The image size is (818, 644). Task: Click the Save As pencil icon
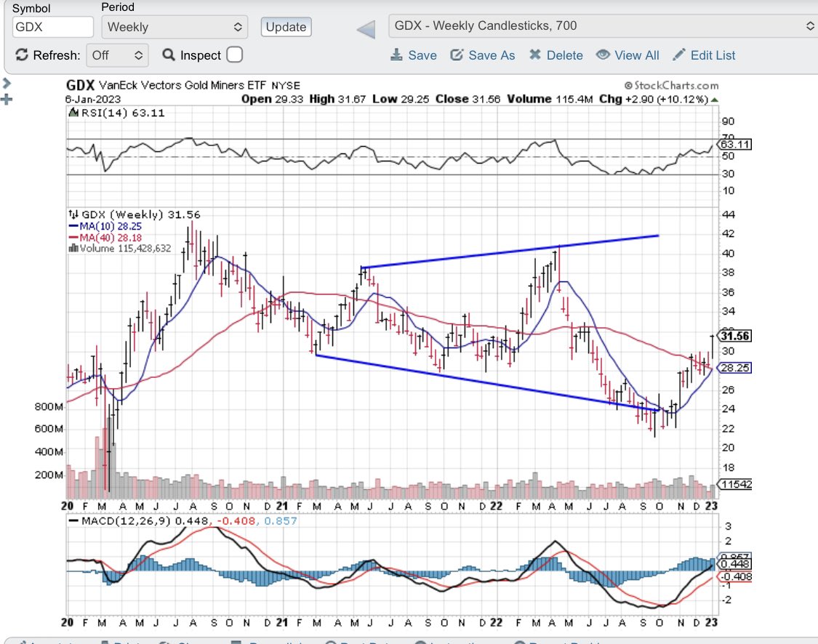click(457, 55)
